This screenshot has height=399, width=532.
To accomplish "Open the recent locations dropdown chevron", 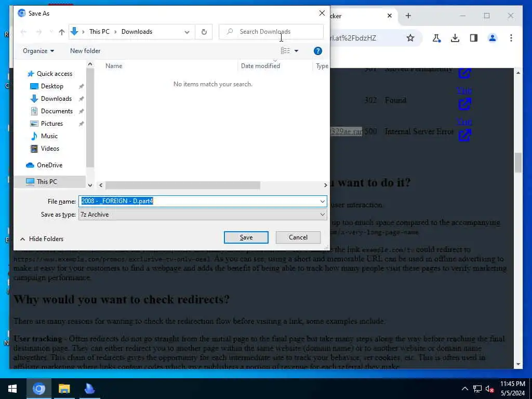I will point(51,32).
